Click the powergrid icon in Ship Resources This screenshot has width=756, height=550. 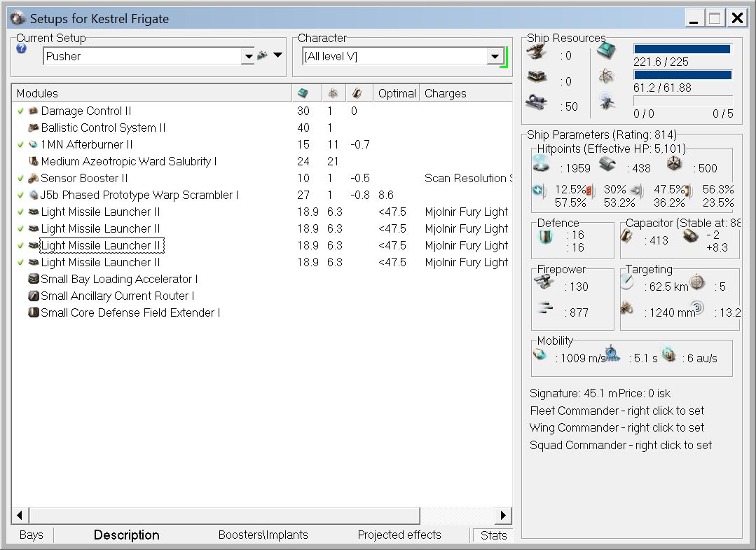coord(606,77)
